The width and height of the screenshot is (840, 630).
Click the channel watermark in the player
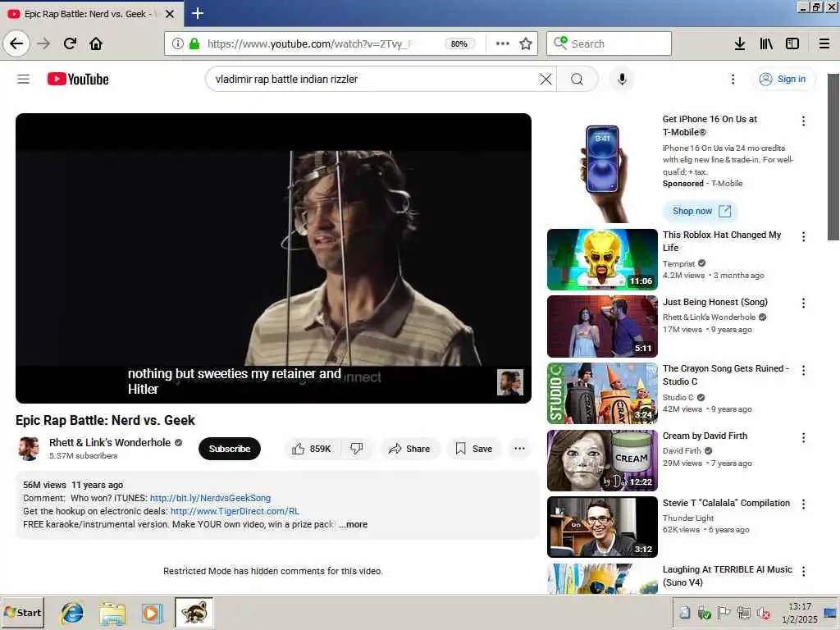click(510, 382)
